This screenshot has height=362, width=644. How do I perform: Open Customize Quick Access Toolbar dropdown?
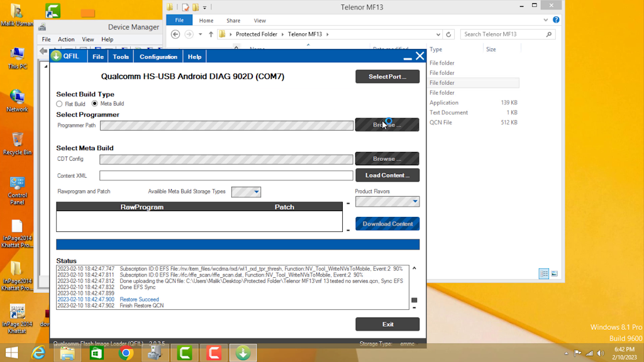click(x=204, y=8)
